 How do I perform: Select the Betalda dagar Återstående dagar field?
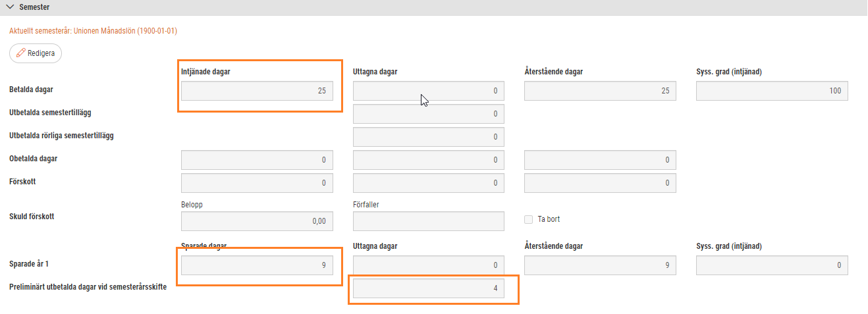pyautogui.click(x=601, y=91)
